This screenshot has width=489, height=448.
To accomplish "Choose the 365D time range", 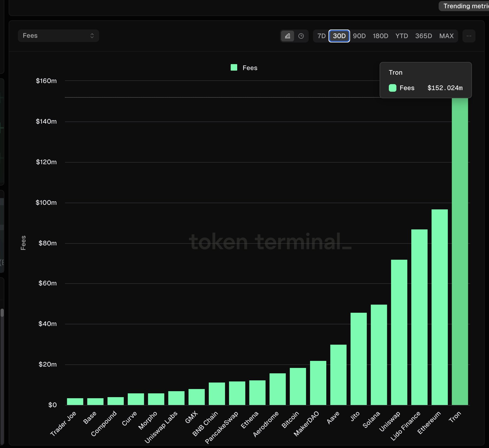I will click(x=423, y=36).
